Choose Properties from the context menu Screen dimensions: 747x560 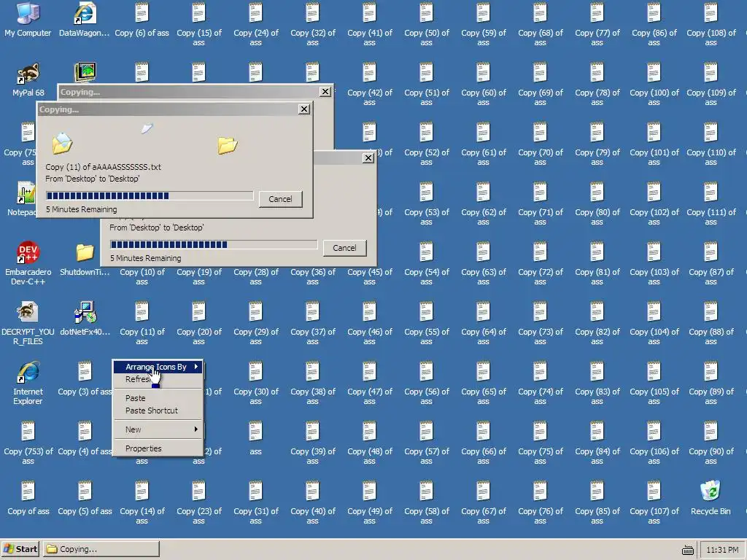[158, 448]
